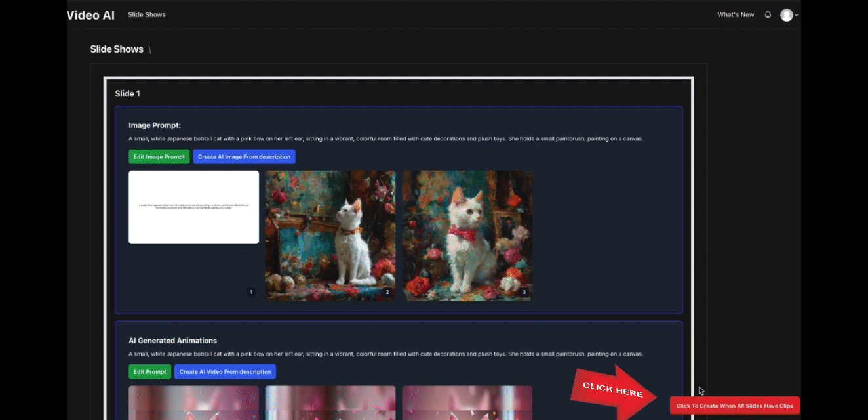
Task: Open Slide Shows in top navigation
Action: coord(147,14)
